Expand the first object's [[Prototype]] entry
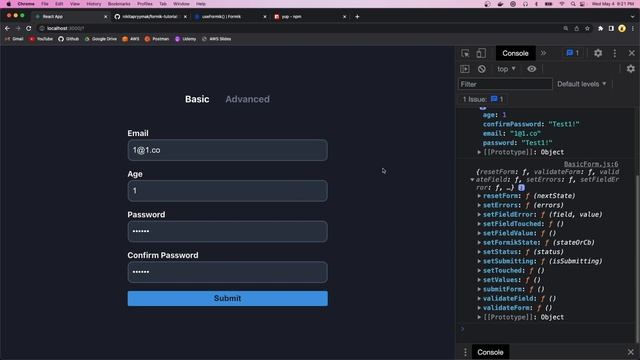This screenshot has height=360, width=640. click(479, 152)
